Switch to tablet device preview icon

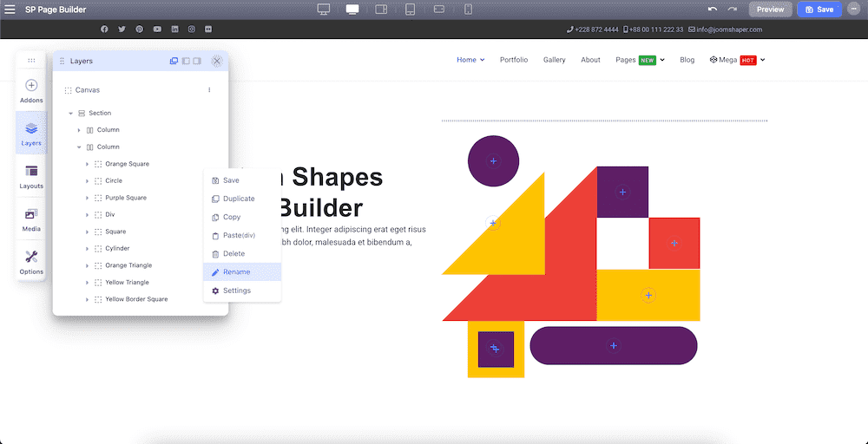point(410,10)
